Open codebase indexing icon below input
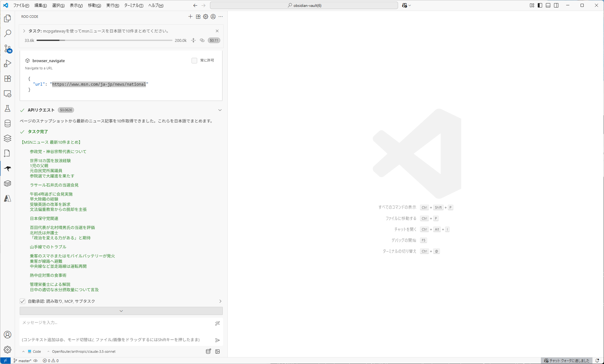The image size is (604, 364). [x=208, y=352]
